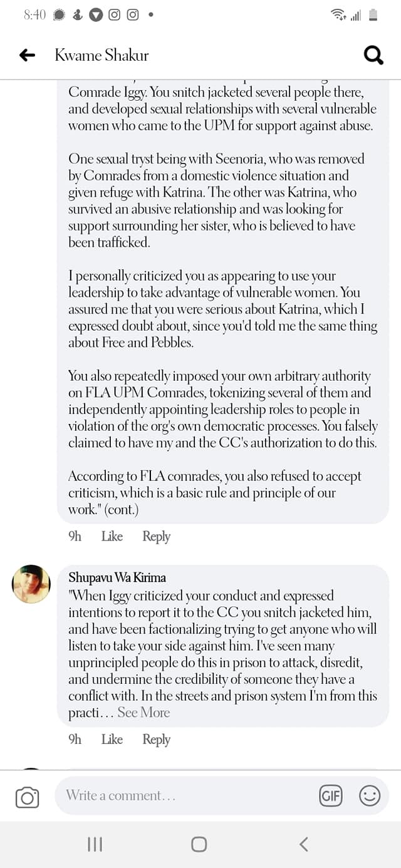Tap the GIF button in comment bar
The width and height of the screenshot is (401, 868).
[x=330, y=796]
